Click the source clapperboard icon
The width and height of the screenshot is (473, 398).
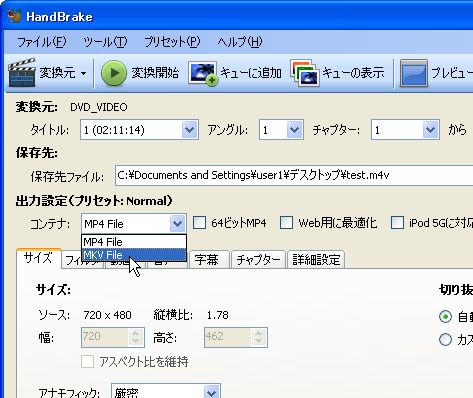click(x=22, y=72)
